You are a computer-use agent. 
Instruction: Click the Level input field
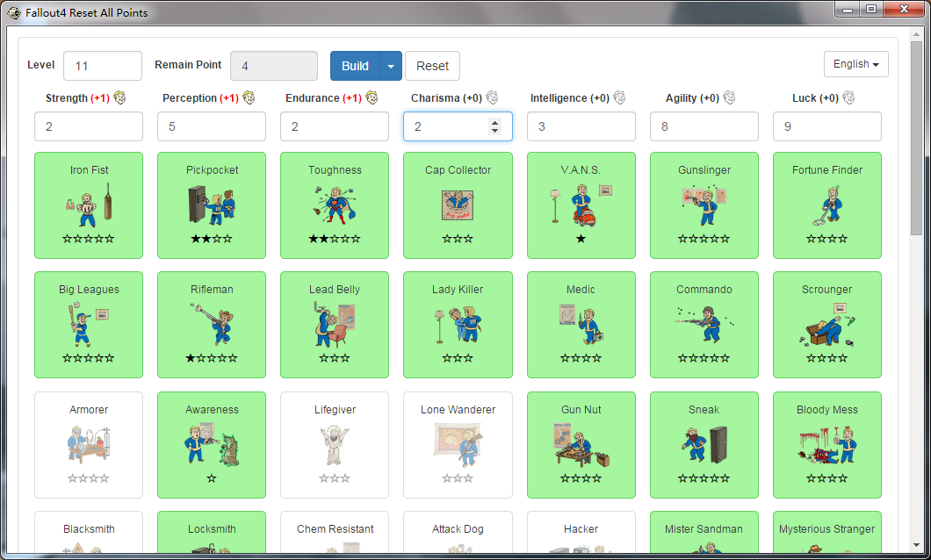103,66
